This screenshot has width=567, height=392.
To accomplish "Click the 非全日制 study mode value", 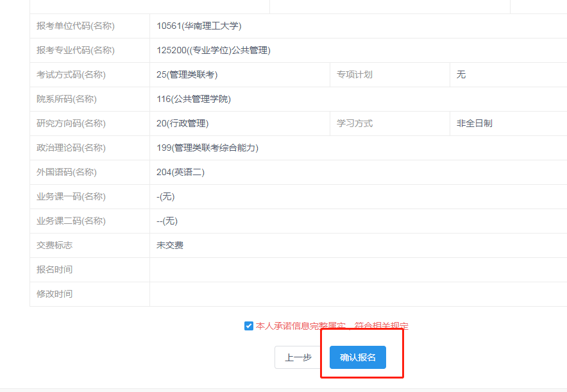I will pyautogui.click(x=474, y=124).
